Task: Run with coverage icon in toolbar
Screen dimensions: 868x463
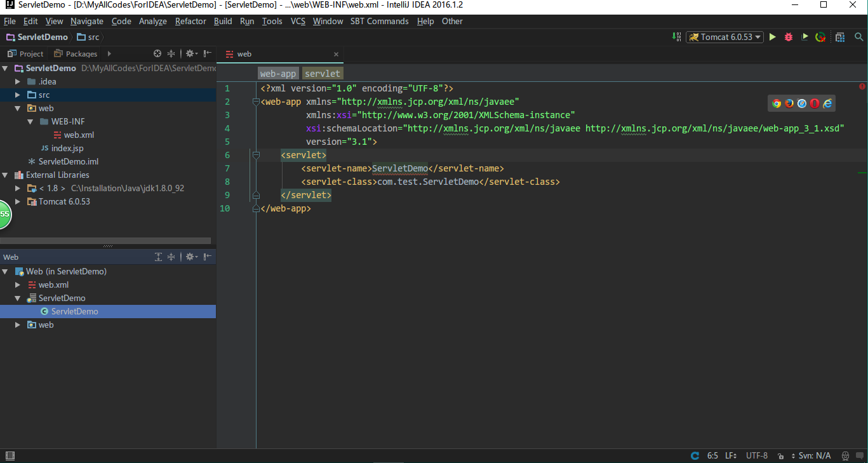Action: 805,37
